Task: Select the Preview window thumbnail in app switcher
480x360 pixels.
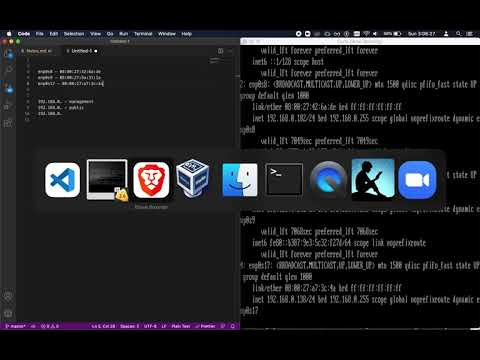Action: pos(107,180)
